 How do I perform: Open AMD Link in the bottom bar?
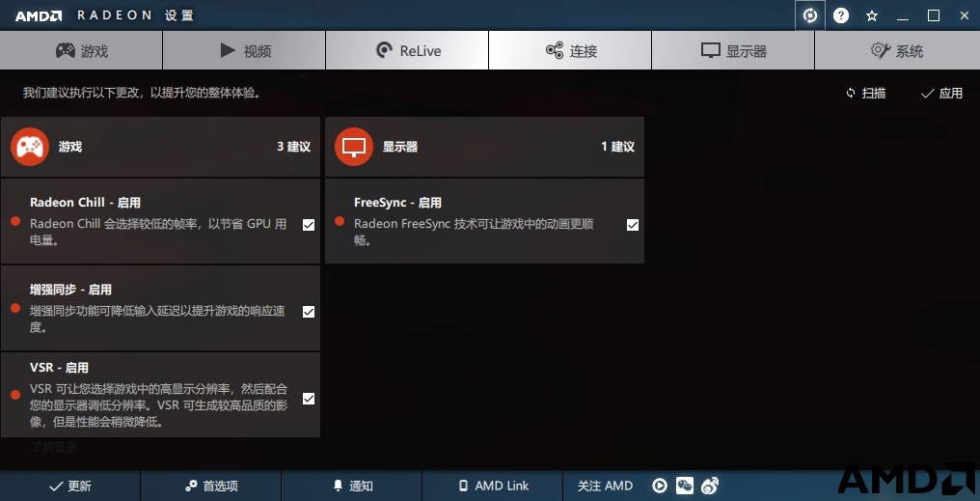point(493,486)
